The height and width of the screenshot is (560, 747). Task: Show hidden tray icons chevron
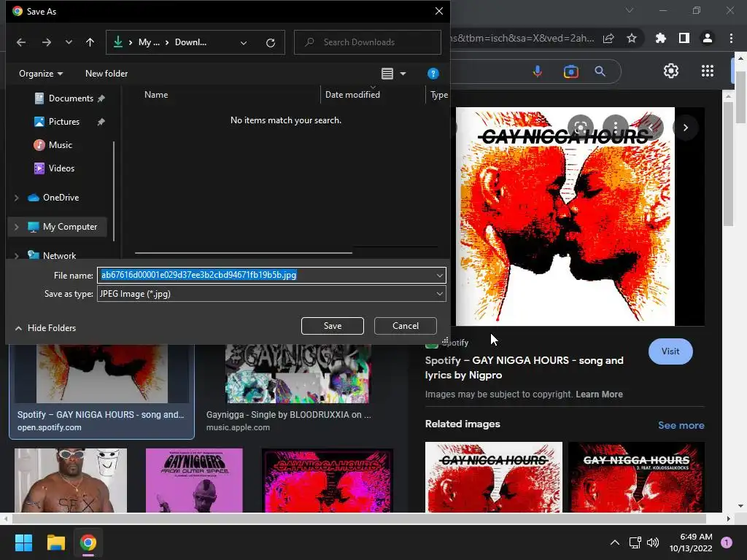[x=615, y=542]
